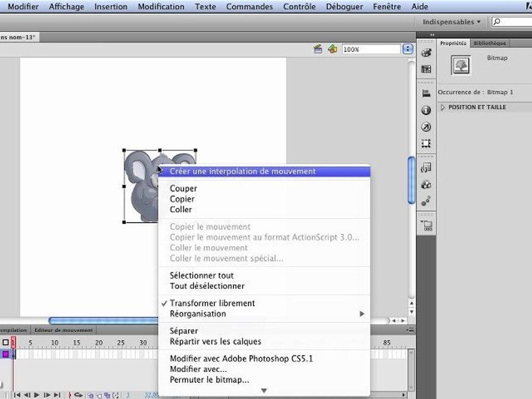Screen dimensions: 532x399
Task: Toggle the checked Transformer librement entry
Action: (264, 303)
